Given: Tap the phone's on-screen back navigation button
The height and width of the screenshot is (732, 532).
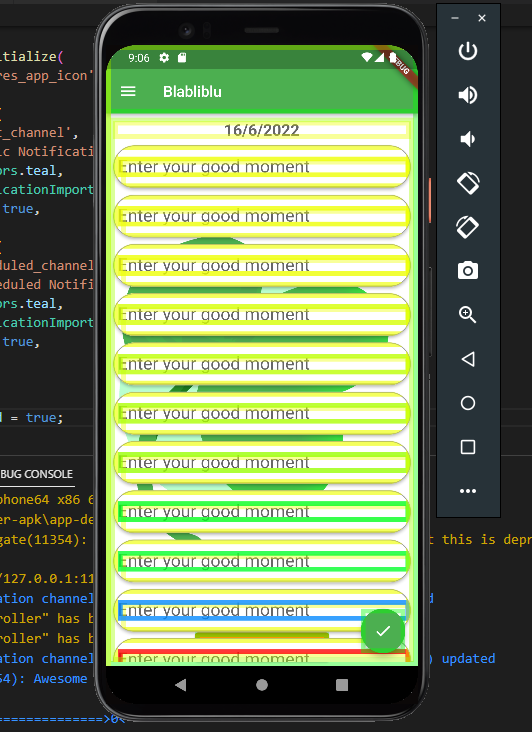Looking at the screenshot, I should (181, 685).
